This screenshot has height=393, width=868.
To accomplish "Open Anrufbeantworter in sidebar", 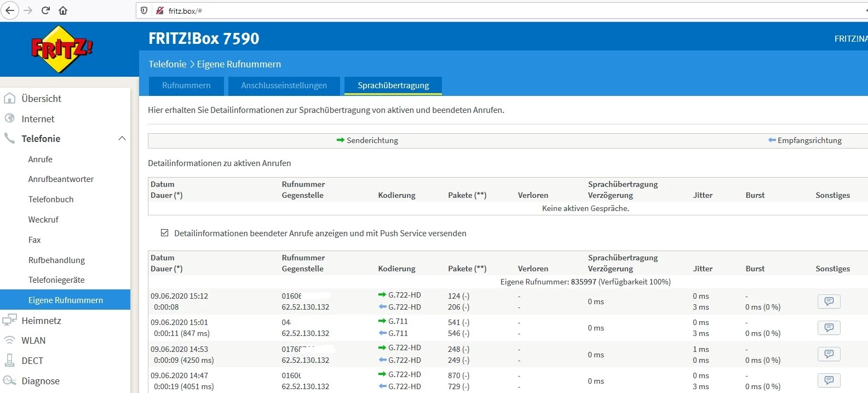I will [x=61, y=179].
